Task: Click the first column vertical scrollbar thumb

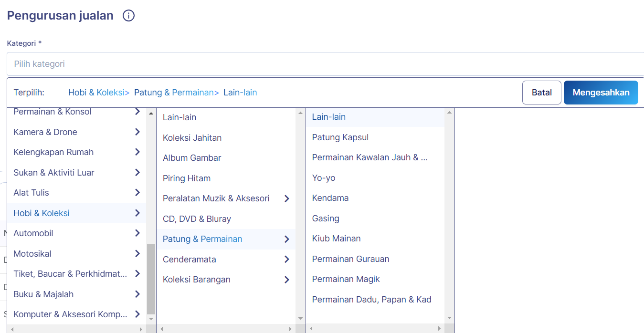Action: coord(151,278)
